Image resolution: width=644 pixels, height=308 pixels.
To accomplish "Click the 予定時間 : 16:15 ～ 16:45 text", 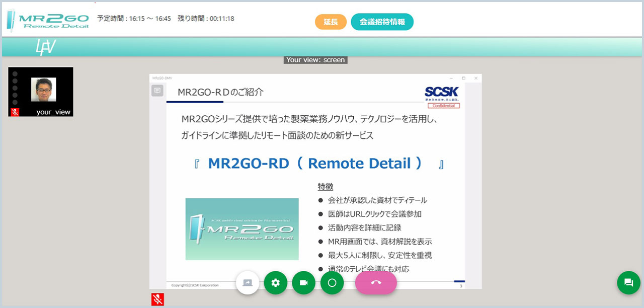I will [134, 19].
